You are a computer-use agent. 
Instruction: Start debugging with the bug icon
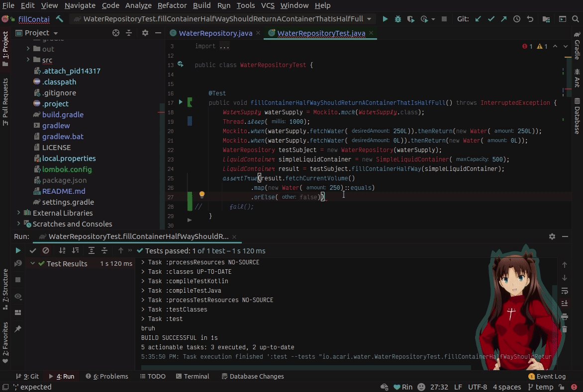pos(398,19)
